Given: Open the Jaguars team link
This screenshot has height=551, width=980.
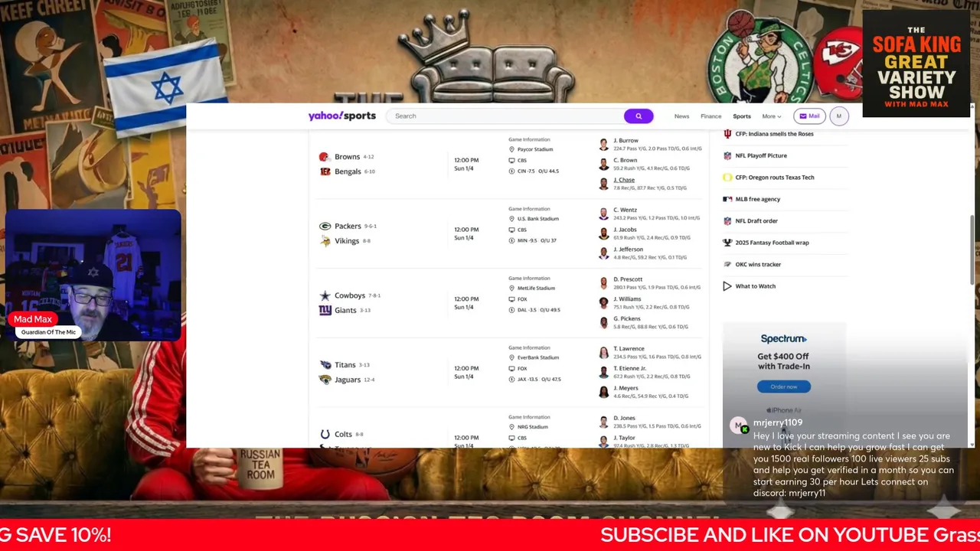Looking at the screenshot, I should click(348, 380).
